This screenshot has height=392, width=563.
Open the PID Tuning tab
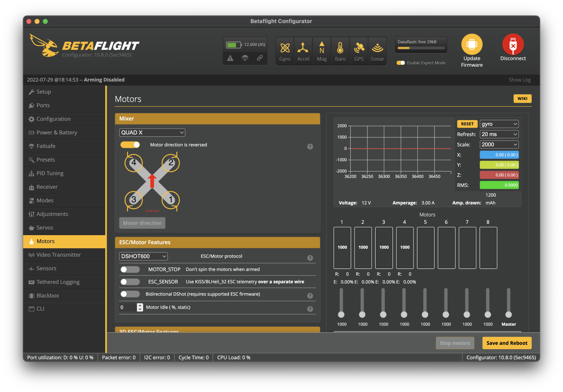coord(50,173)
